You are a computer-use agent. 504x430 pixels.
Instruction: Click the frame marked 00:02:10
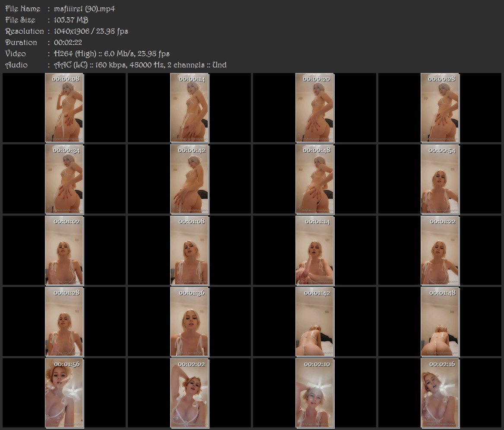[x=315, y=393]
